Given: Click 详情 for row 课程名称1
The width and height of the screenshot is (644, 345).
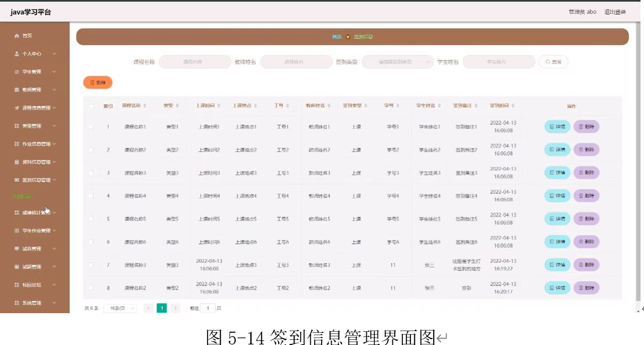Looking at the screenshot, I should (557, 127).
